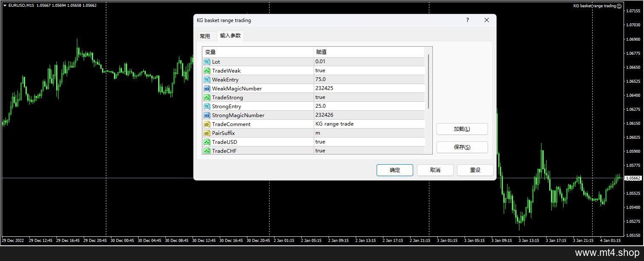Click the StrongEntry double-type icon
This screenshot has height=261, width=644.
click(x=207, y=107)
